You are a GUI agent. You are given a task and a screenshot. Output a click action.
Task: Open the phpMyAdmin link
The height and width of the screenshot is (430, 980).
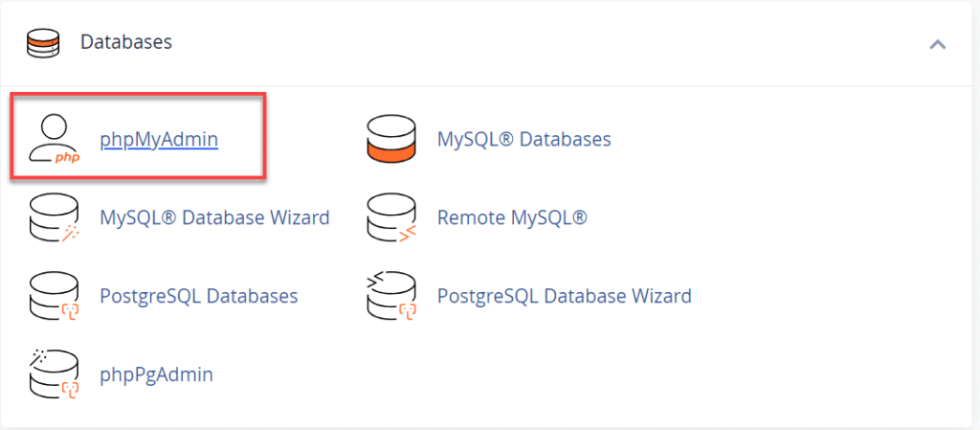pyautogui.click(x=159, y=140)
